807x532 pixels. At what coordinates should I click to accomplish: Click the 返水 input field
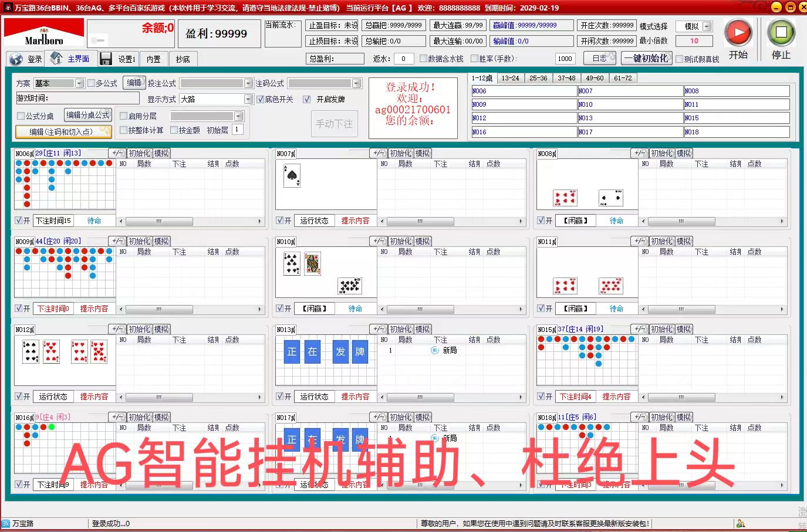coord(403,59)
